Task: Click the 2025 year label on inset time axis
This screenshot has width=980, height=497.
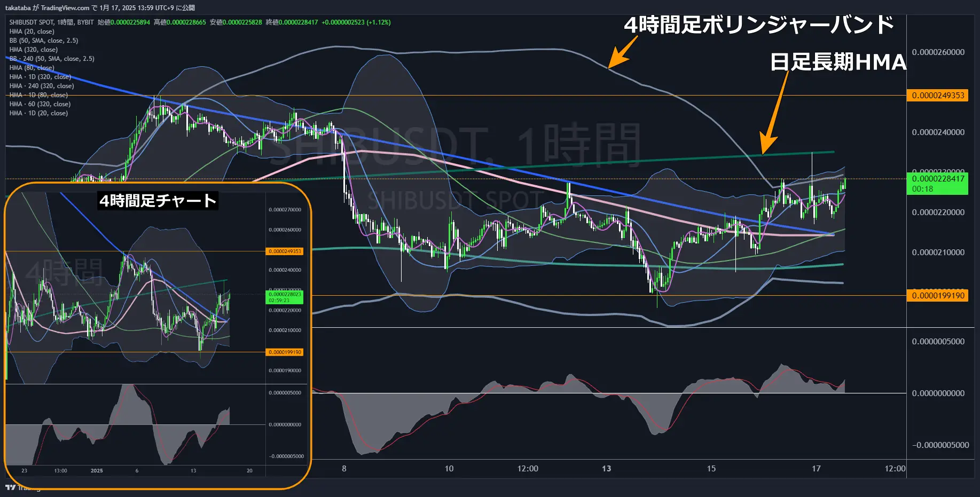Action: [97, 471]
